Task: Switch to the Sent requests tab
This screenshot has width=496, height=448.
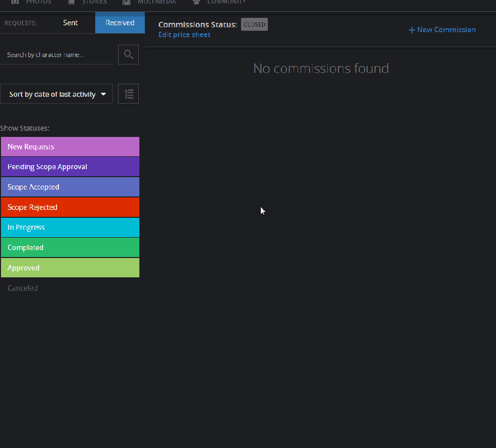Action: 70,23
